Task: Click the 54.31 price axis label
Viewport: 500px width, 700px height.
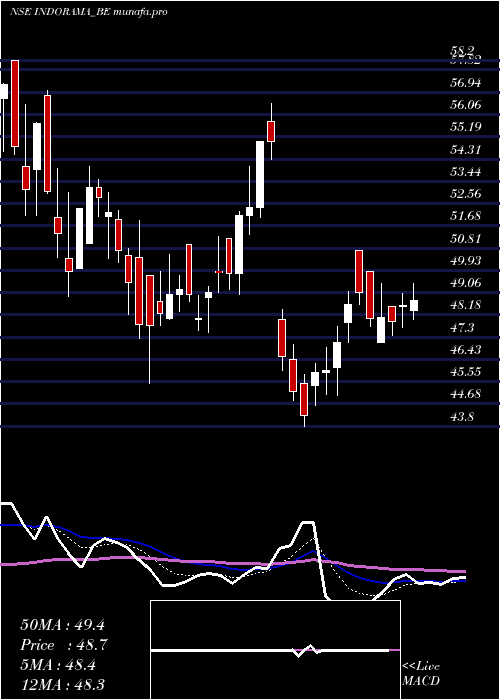Action: click(466, 149)
